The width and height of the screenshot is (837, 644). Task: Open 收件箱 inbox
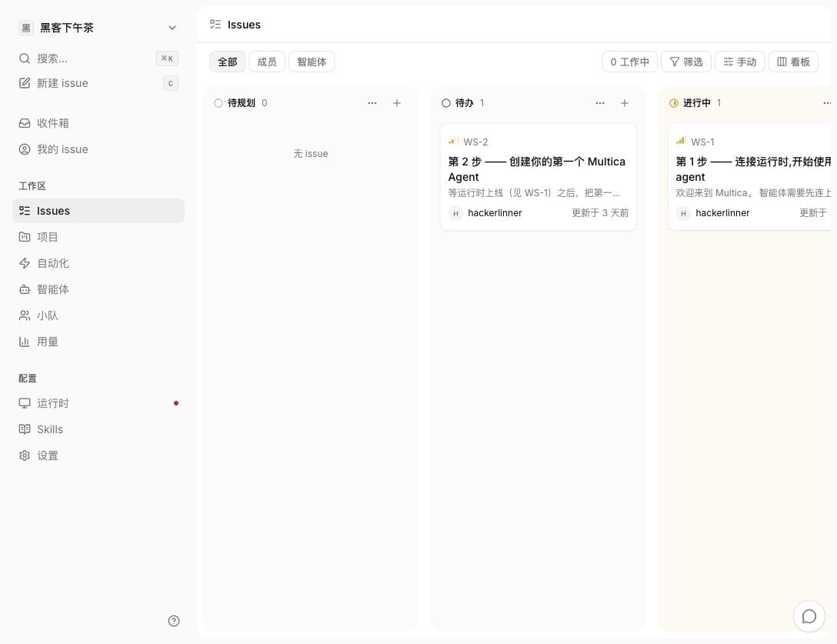point(98,123)
